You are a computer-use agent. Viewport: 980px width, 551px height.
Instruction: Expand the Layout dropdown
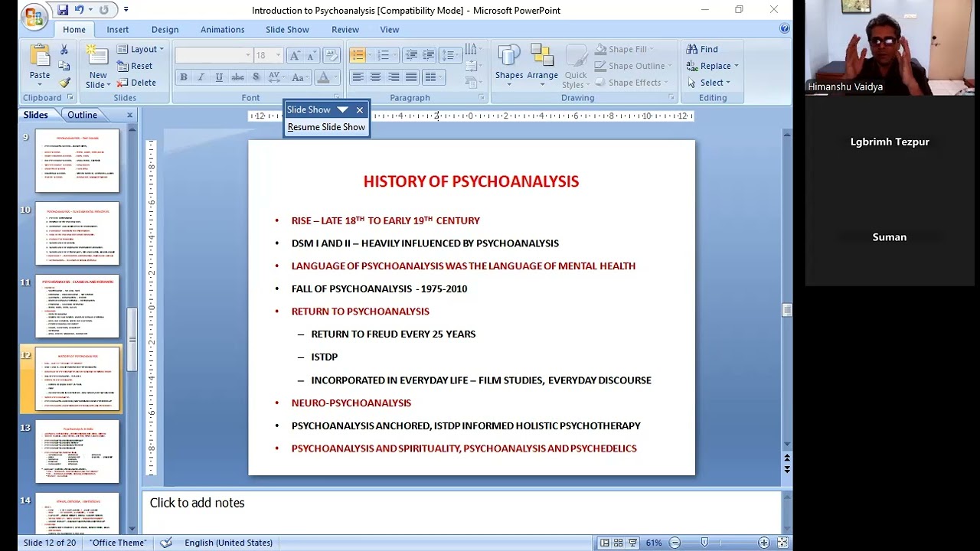coord(140,49)
